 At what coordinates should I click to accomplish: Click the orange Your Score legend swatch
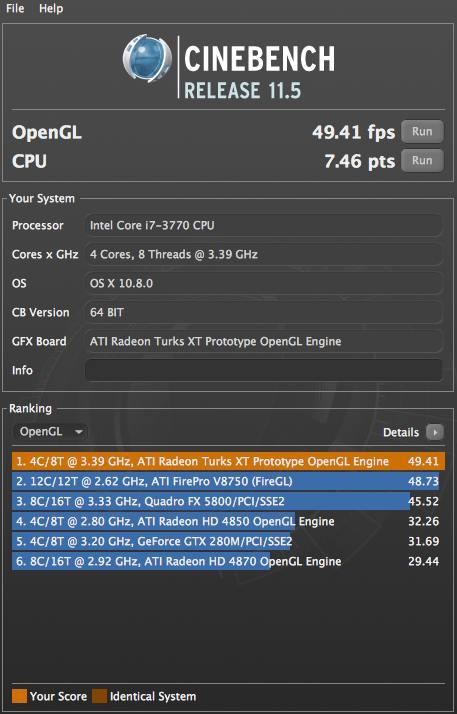(x=20, y=696)
